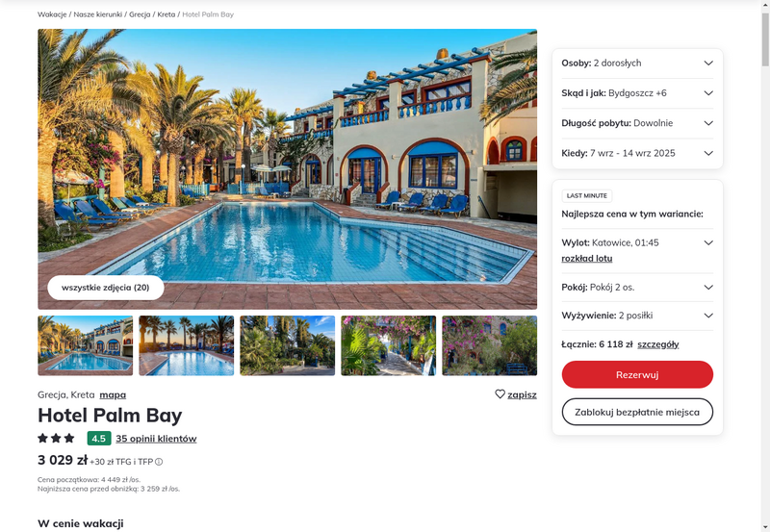Open the Grecja breadcrumb link

pos(140,14)
